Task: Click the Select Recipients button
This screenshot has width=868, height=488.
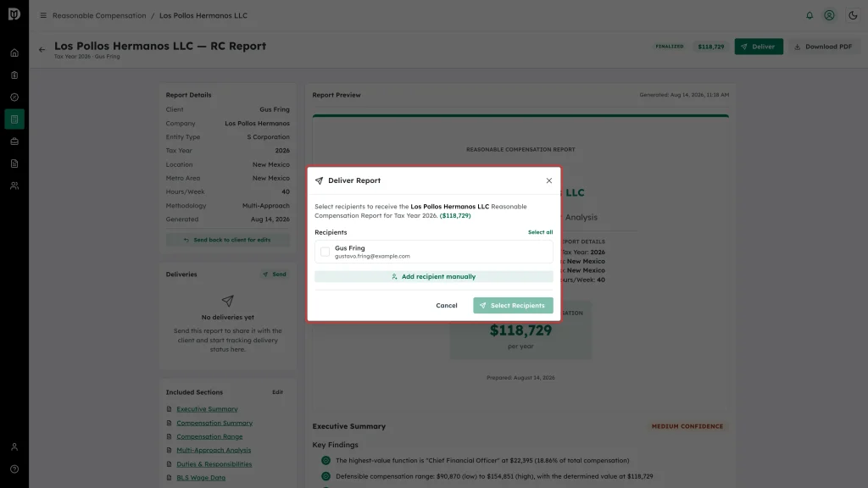Action: (513, 305)
